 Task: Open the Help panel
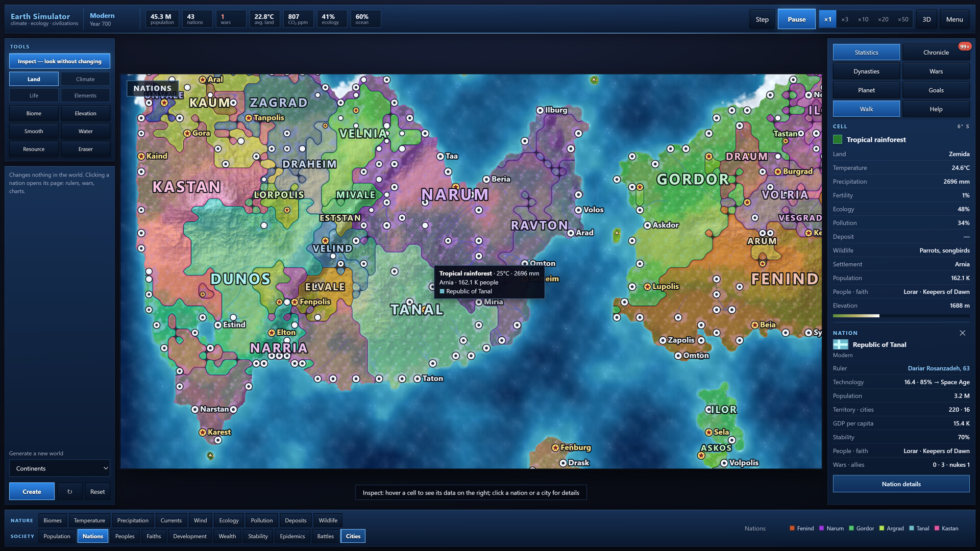(x=936, y=109)
